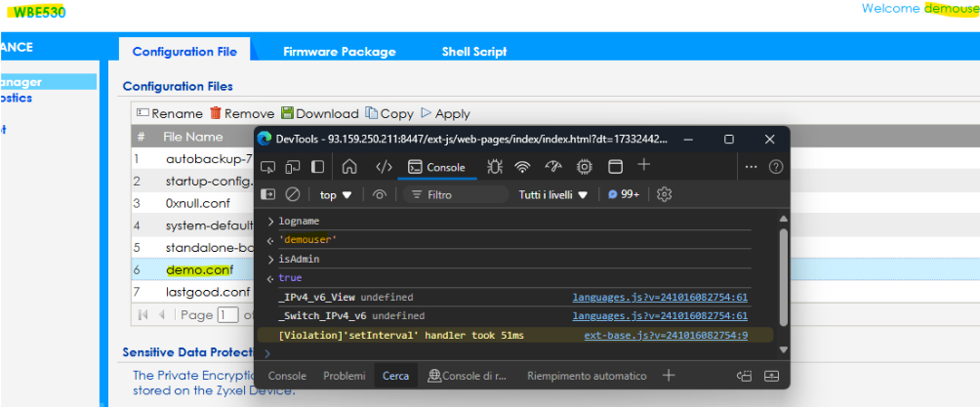The height and width of the screenshot is (408, 980).
Task: Open the 'top' context dropdown
Action: pyautogui.click(x=336, y=194)
